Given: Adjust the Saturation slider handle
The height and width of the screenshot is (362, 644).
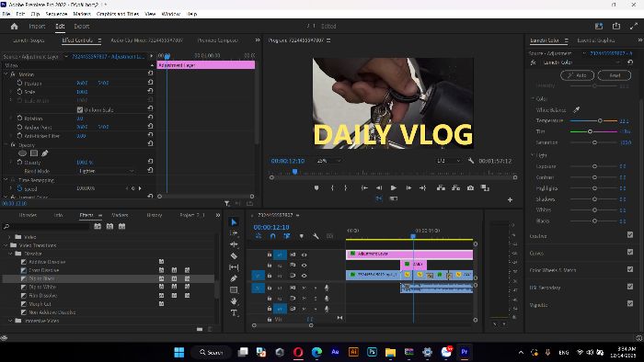Looking at the screenshot, I should [594, 142].
